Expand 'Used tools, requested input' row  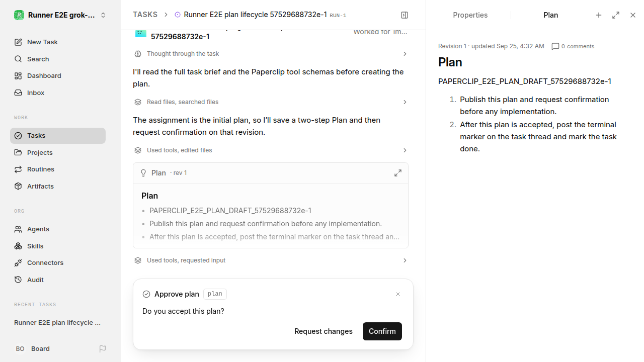[271, 260]
